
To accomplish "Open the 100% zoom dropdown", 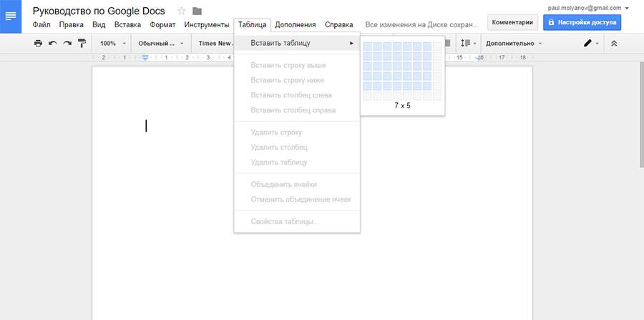I will [112, 43].
